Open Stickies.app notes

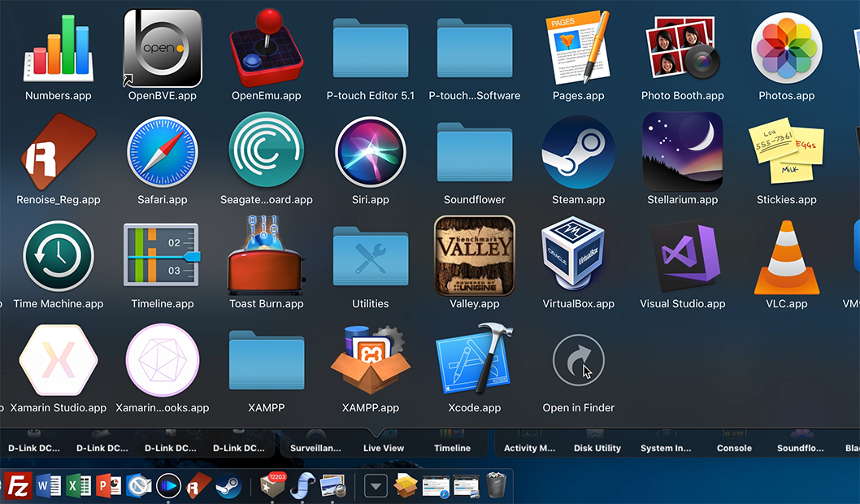[786, 151]
